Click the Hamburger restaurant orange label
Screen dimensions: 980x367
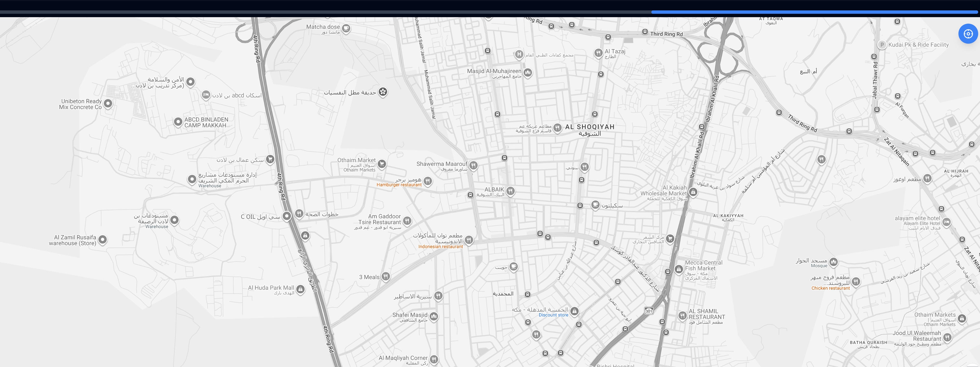(x=399, y=185)
